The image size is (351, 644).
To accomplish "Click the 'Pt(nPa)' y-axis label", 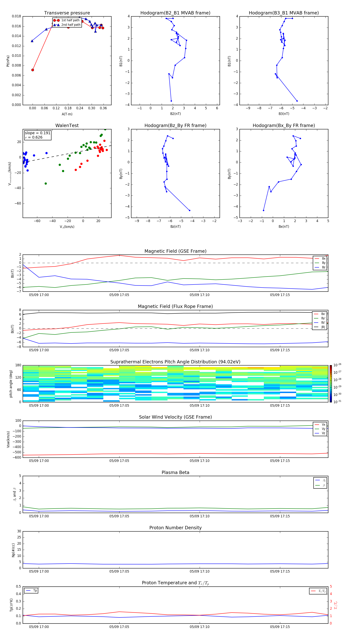I will pyautogui.click(x=8, y=61).
